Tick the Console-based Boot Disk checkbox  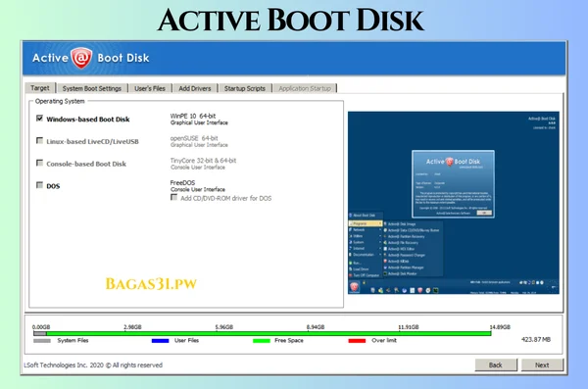point(39,163)
